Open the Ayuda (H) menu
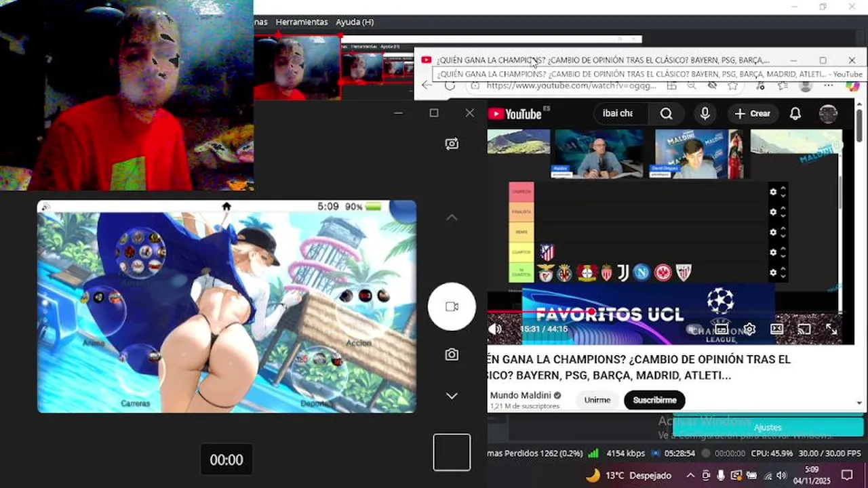 click(x=355, y=22)
